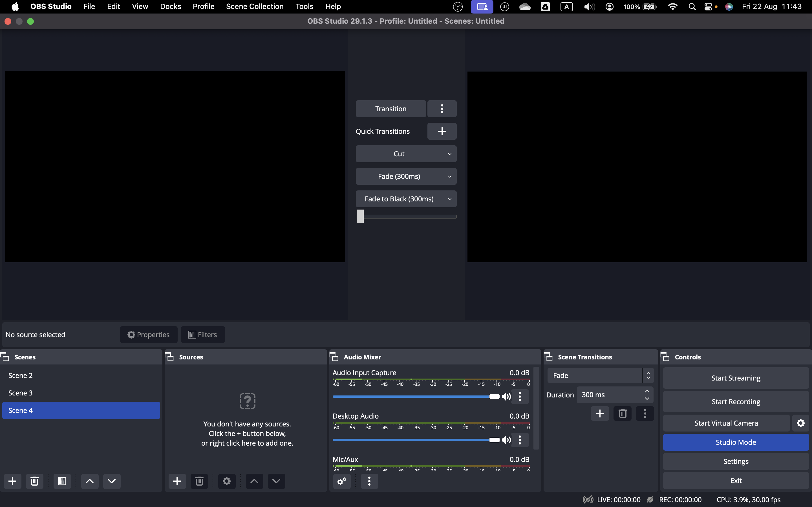Open advanced audio properties gears icon
The width and height of the screenshot is (812, 507).
(342, 481)
